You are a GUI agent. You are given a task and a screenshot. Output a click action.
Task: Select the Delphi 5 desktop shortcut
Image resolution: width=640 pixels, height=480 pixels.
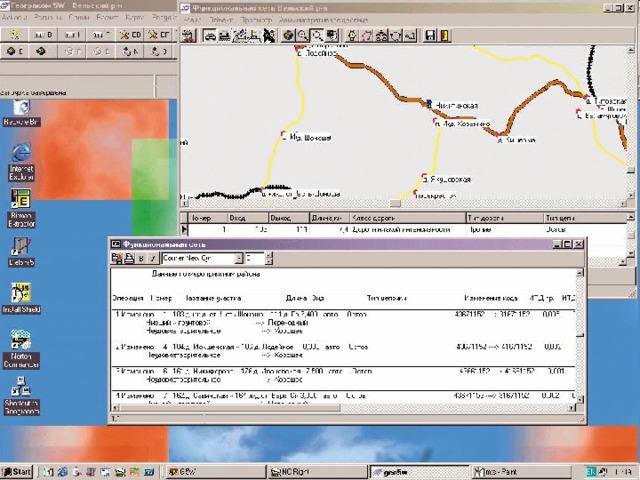coord(21,245)
